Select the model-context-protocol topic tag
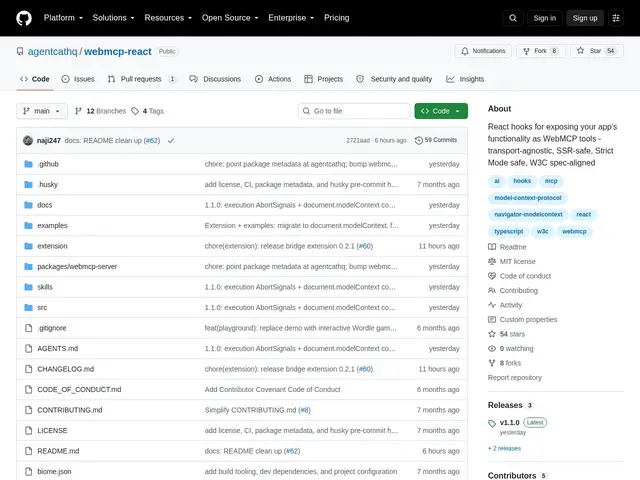The width and height of the screenshot is (640, 480). [528, 198]
